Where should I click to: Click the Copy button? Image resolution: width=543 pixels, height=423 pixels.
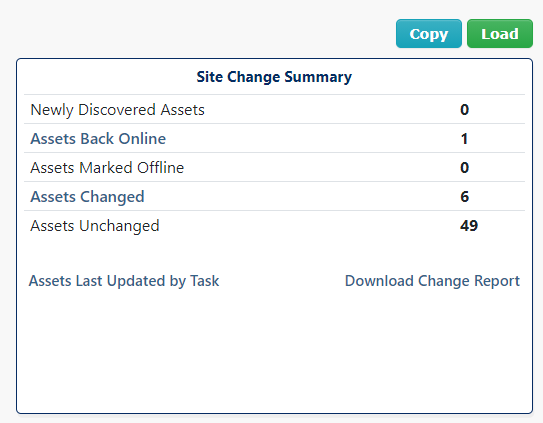click(x=429, y=34)
